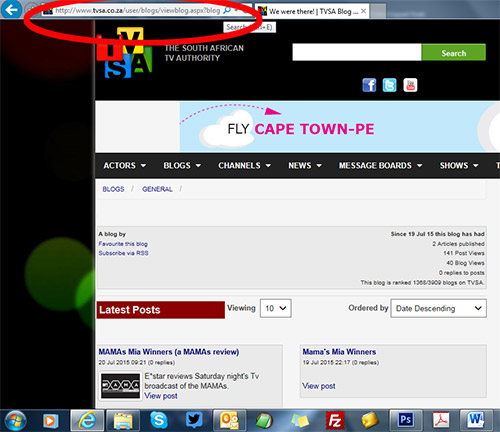Click the MAMAs post thumbnail image
The height and width of the screenshot is (432, 500).
121,386
